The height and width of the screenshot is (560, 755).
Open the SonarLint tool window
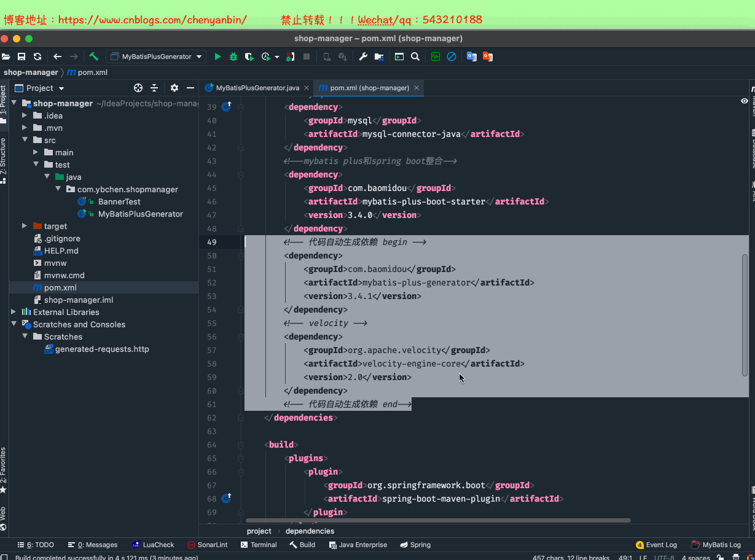[208, 545]
